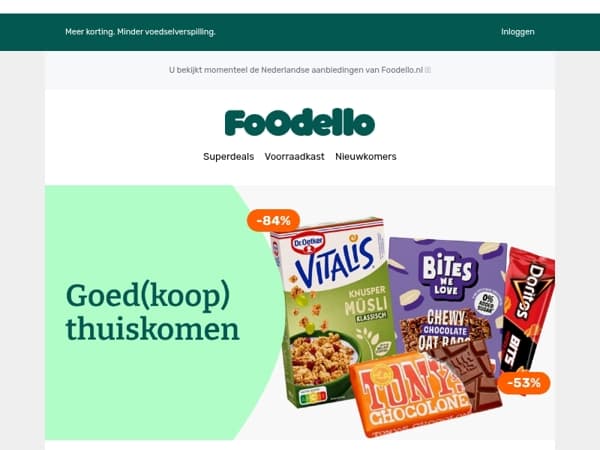Go to the Nieuwkomers section
Image resolution: width=600 pixels, height=450 pixels.
tap(366, 157)
